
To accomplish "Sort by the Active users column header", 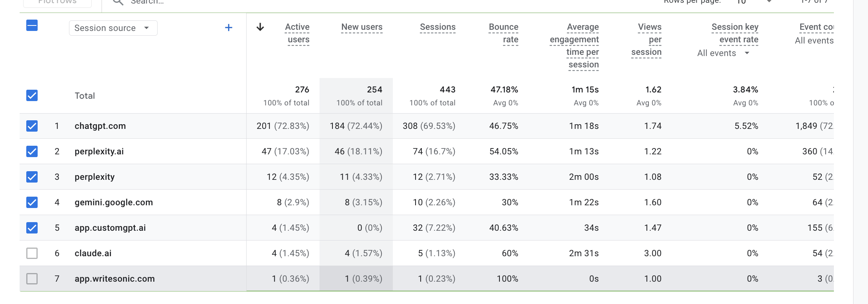I will point(297,33).
